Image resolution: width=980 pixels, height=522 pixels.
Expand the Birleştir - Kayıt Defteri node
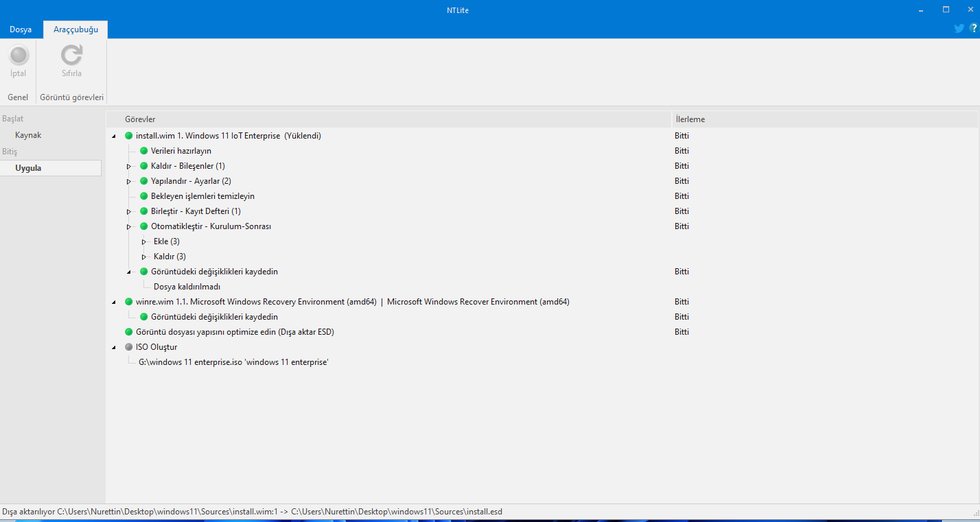[129, 211]
